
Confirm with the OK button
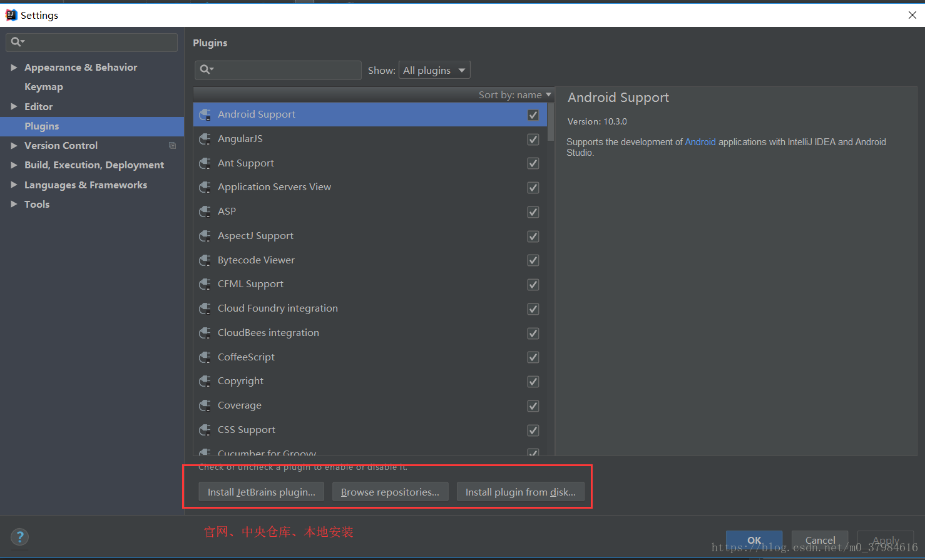pyautogui.click(x=754, y=540)
